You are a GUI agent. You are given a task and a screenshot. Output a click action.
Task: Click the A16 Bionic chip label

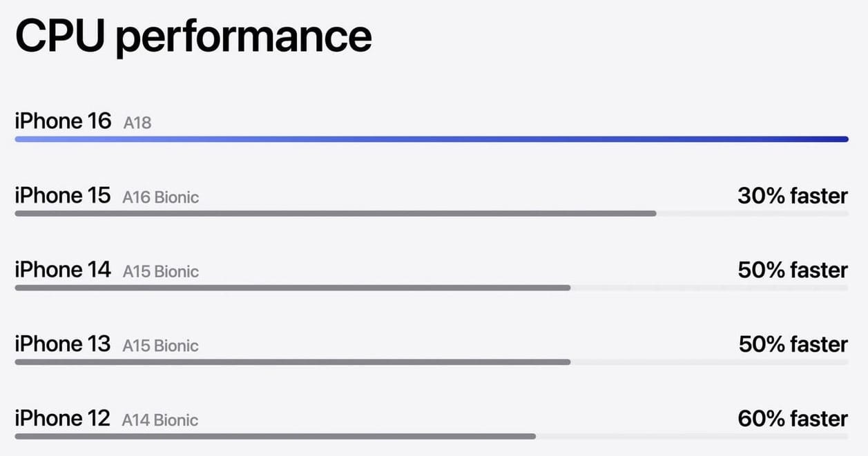pos(161,198)
